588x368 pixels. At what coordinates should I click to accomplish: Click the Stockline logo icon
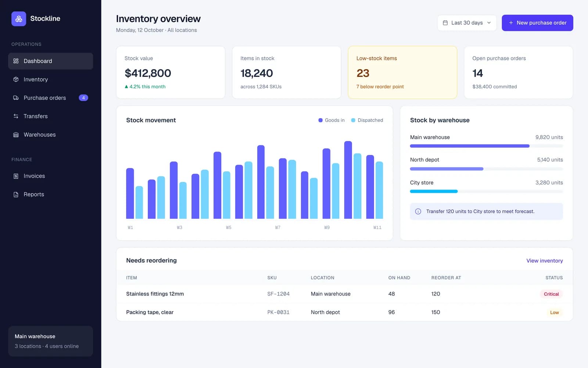tap(19, 19)
